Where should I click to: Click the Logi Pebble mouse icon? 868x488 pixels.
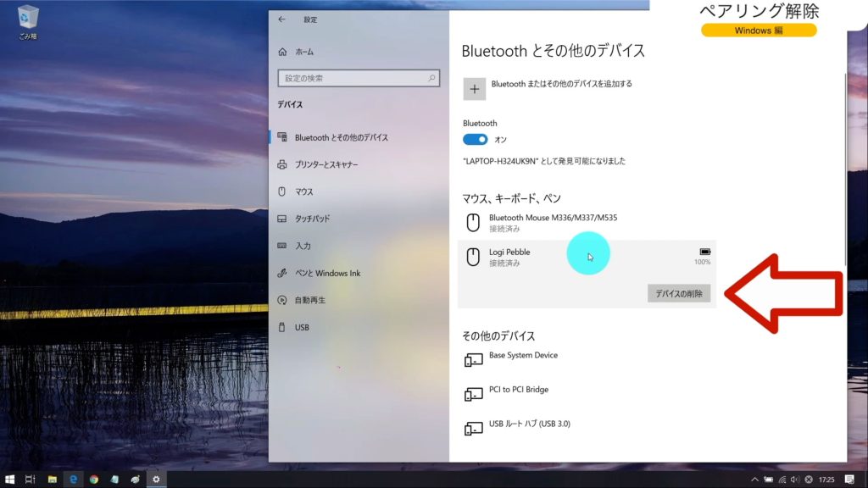coord(473,257)
